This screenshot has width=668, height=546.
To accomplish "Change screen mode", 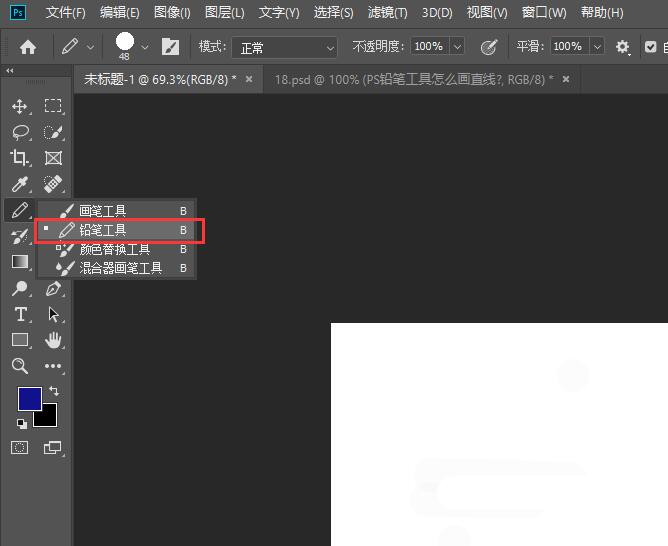I will [x=53, y=448].
